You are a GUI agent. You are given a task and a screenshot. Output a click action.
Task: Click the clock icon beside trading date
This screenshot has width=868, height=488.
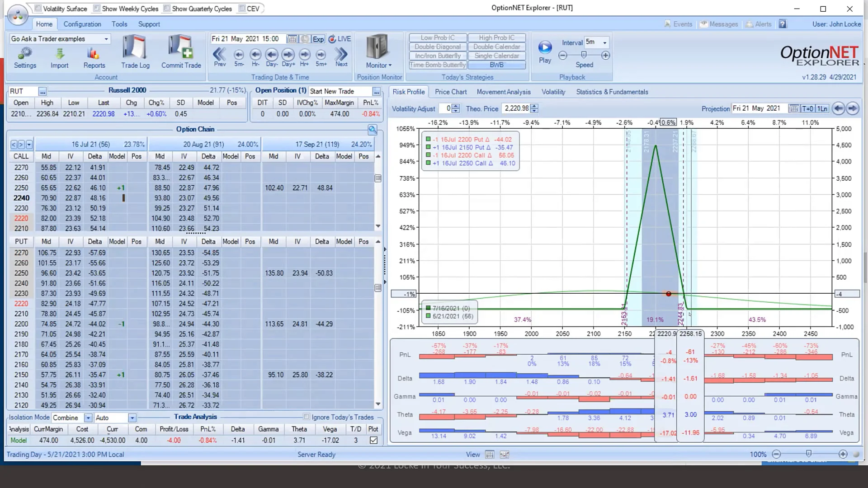coord(305,39)
